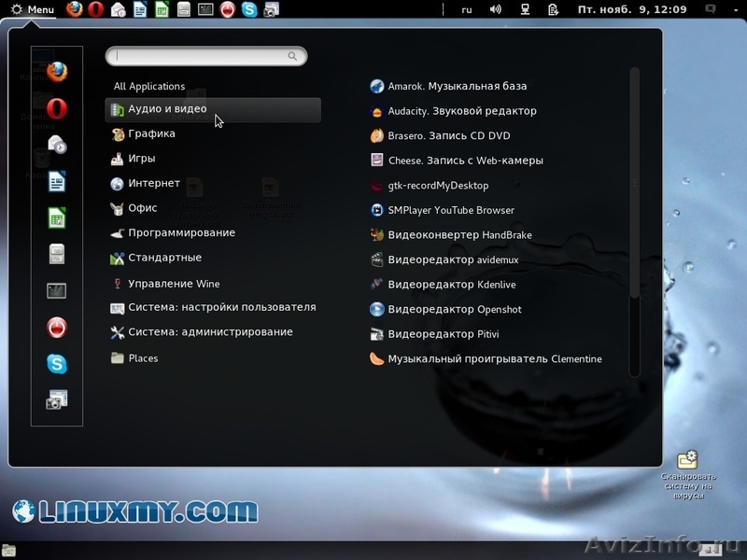Launch Видеоредактор avidemux
Screen dimensions: 747x560
(444, 259)
